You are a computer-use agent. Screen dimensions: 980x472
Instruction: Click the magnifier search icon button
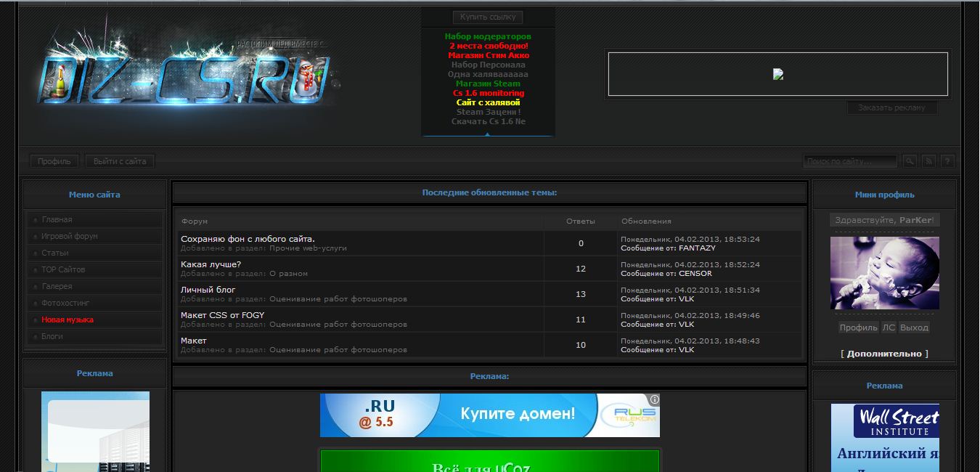tap(910, 161)
